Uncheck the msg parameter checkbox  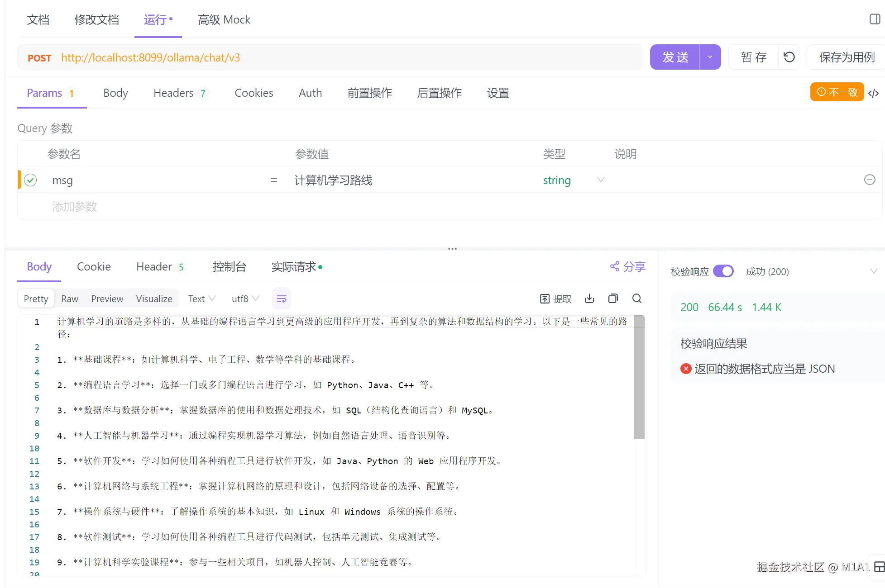click(30, 180)
